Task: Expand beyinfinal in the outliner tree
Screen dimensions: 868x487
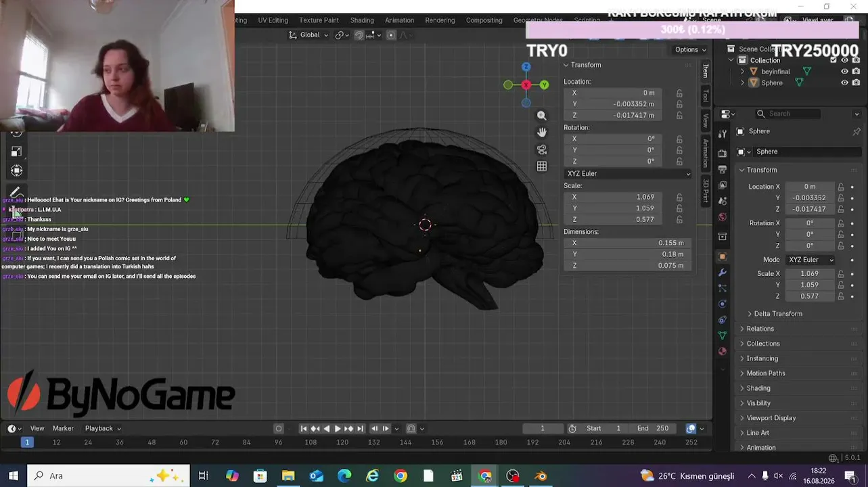Action: [x=742, y=72]
